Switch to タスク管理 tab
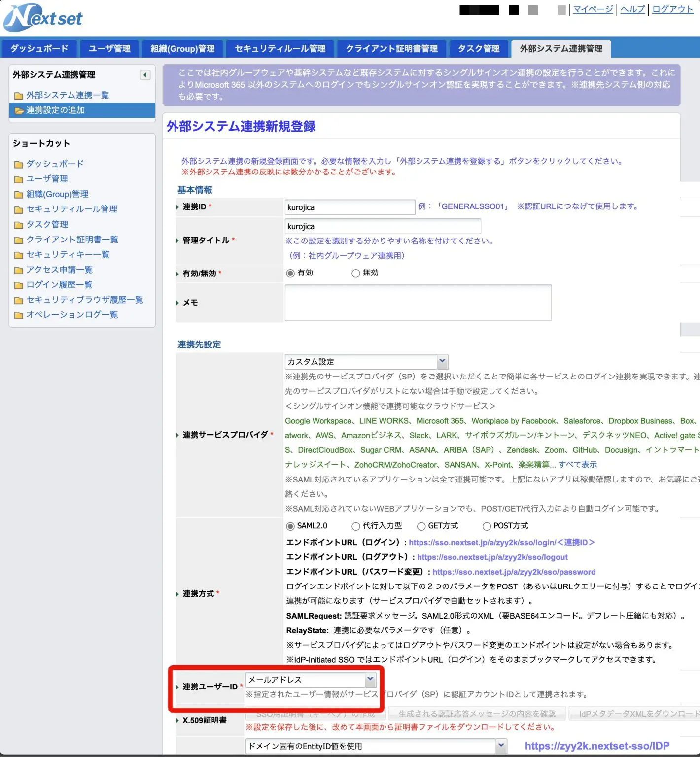Image resolution: width=700 pixels, height=757 pixels. point(479,49)
